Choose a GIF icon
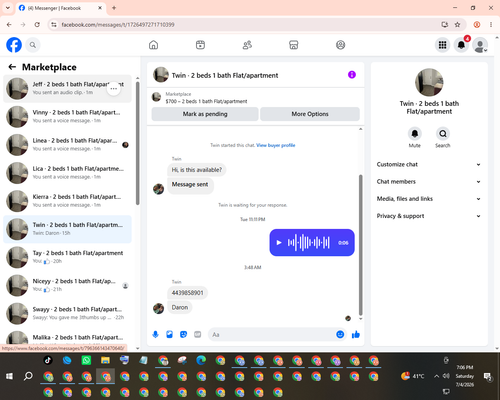This screenshot has height=400, width=500. pos(198,334)
